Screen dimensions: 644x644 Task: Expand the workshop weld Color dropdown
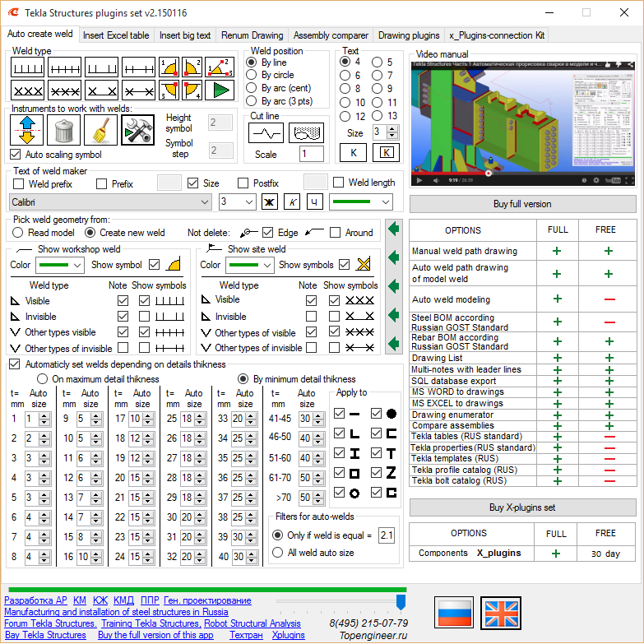point(60,266)
